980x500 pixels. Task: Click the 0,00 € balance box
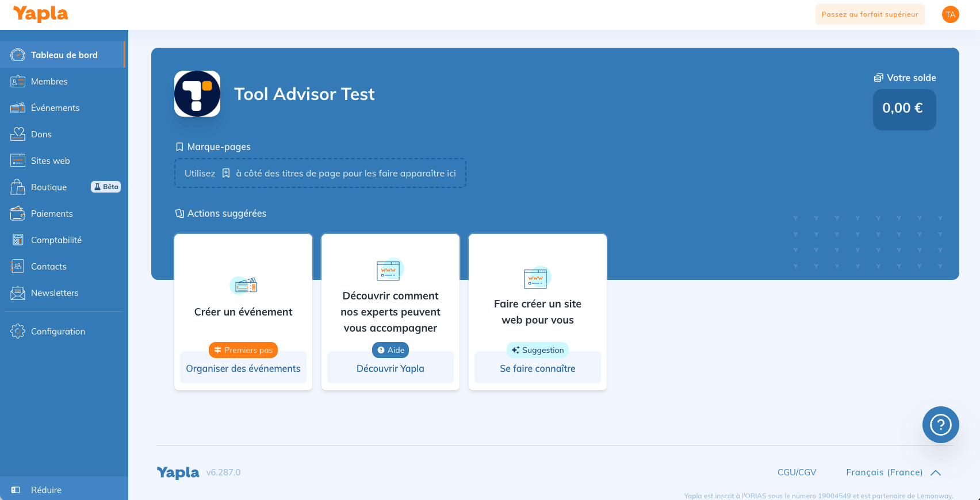click(905, 109)
